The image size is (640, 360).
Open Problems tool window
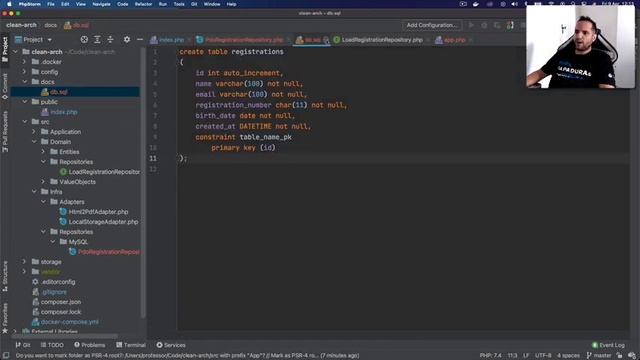pyautogui.click(x=89, y=345)
